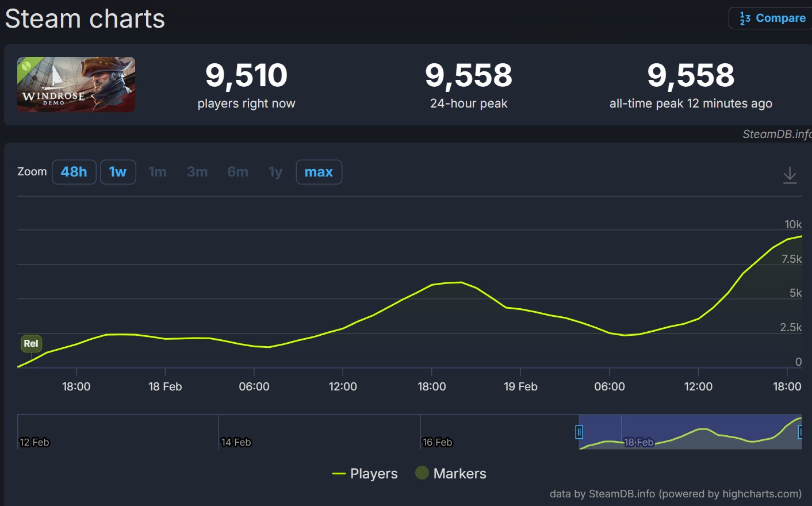Click the Compare button
812x506 pixels.
[x=772, y=18]
